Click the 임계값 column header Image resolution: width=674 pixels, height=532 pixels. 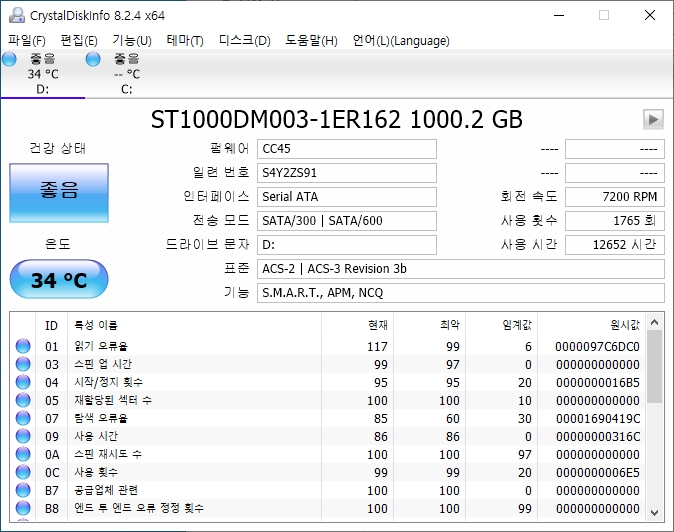click(501, 326)
